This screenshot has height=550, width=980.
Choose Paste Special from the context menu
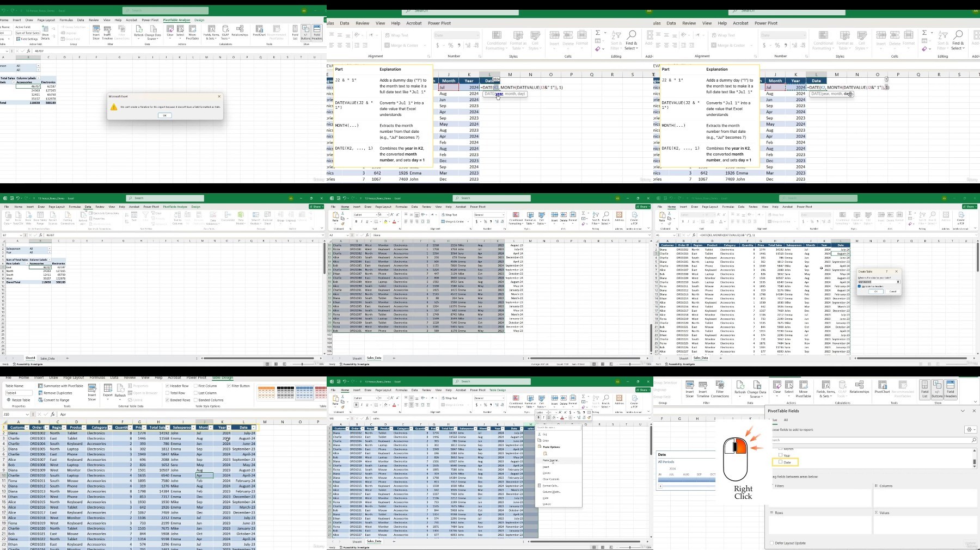[x=550, y=460]
